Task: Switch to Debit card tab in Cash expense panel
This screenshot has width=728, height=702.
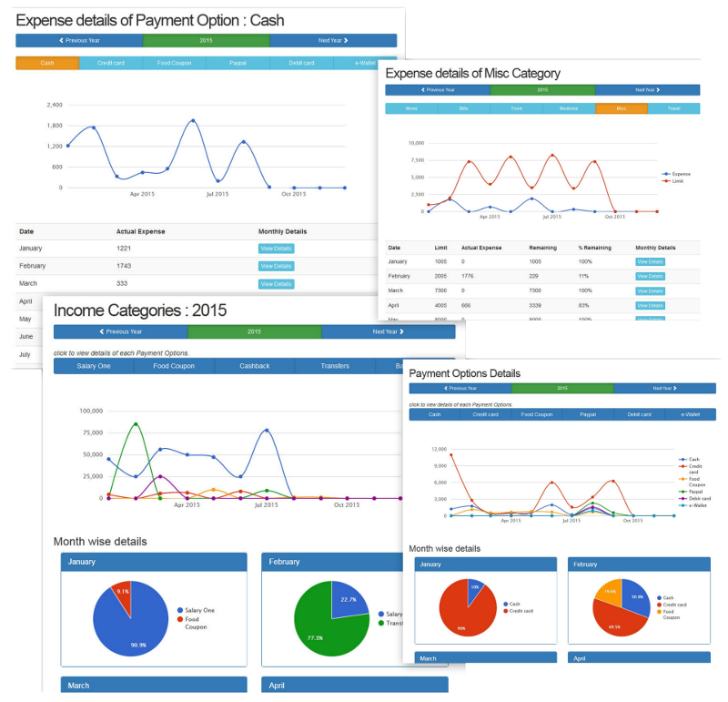Action: 302,63
